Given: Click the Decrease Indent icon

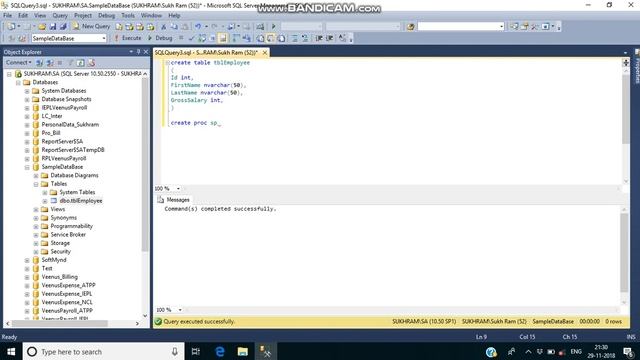Looking at the screenshot, I should [x=319, y=38].
